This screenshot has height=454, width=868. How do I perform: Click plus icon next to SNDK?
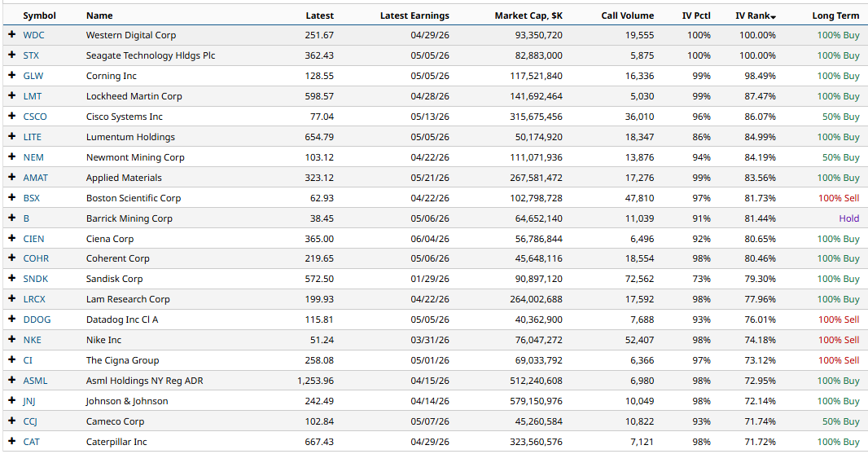coord(12,279)
